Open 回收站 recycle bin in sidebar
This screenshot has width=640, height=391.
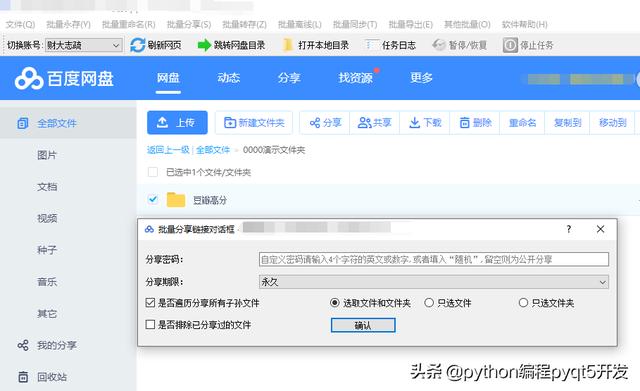42,377
